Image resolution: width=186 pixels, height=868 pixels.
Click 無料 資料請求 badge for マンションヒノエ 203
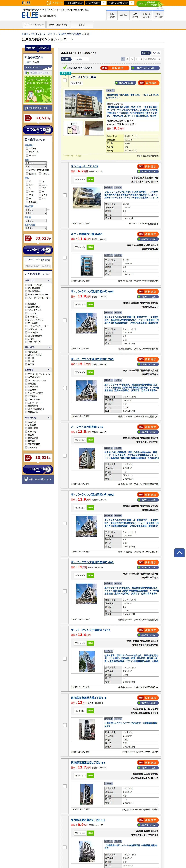click(x=148, y=167)
